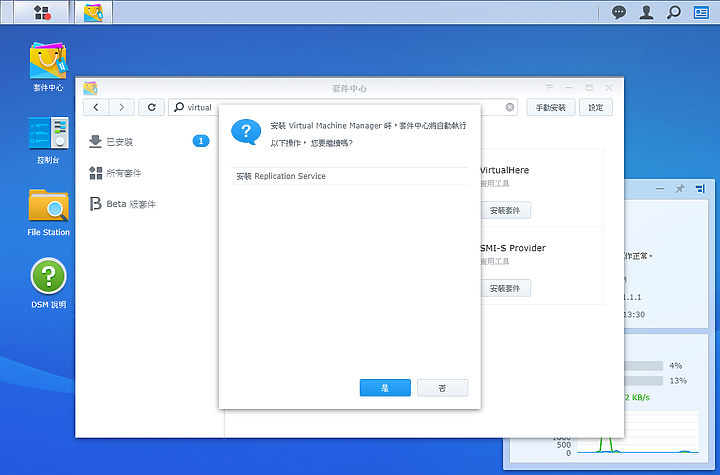720x475 pixels.
Task: Go forward in Package Center
Action: pyautogui.click(x=122, y=107)
